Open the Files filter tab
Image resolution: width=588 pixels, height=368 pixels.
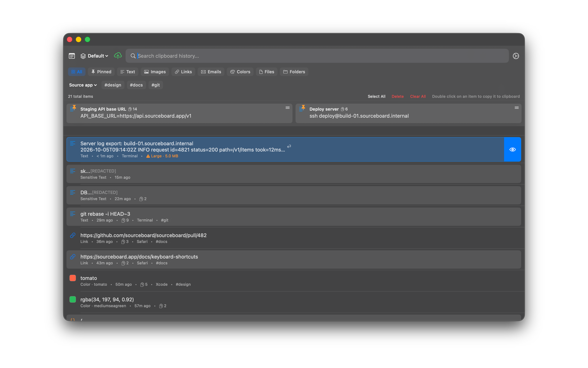(266, 72)
